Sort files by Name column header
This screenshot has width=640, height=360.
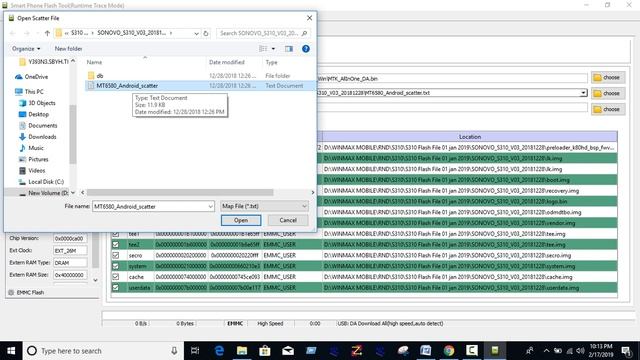pos(94,62)
